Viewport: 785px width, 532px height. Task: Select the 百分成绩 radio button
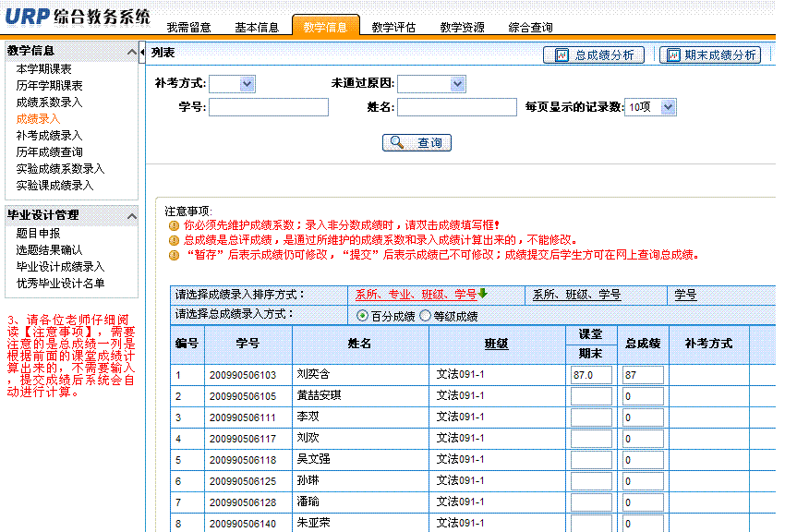pyautogui.click(x=362, y=316)
